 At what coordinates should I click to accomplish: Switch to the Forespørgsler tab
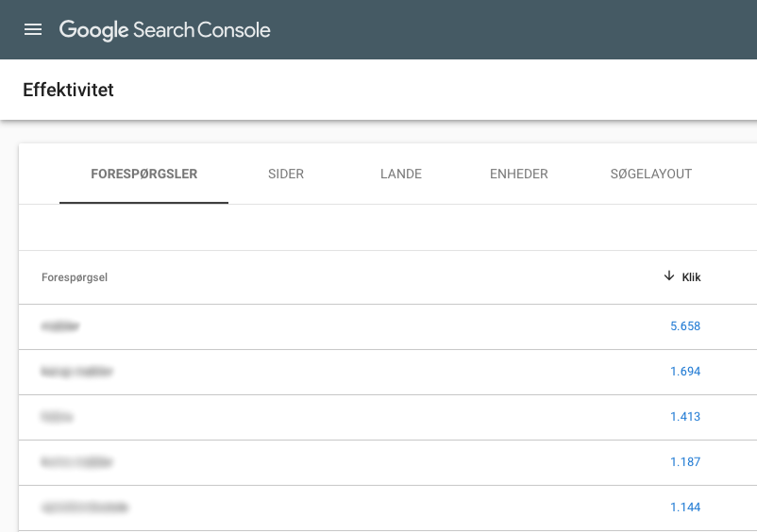coord(143,174)
